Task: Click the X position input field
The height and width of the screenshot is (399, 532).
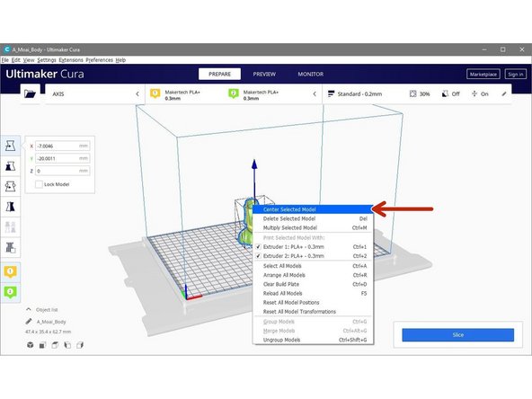Action: [x=62, y=146]
